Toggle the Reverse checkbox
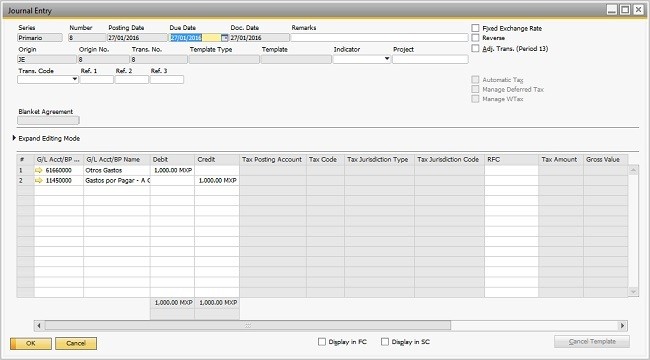This screenshot has height=360, width=650. click(x=475, y=38)
